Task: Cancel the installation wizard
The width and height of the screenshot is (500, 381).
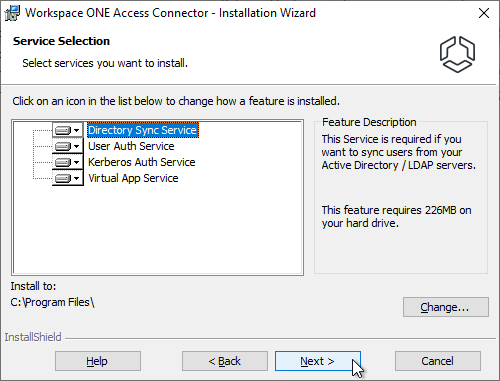Action: tap(438, 361)
